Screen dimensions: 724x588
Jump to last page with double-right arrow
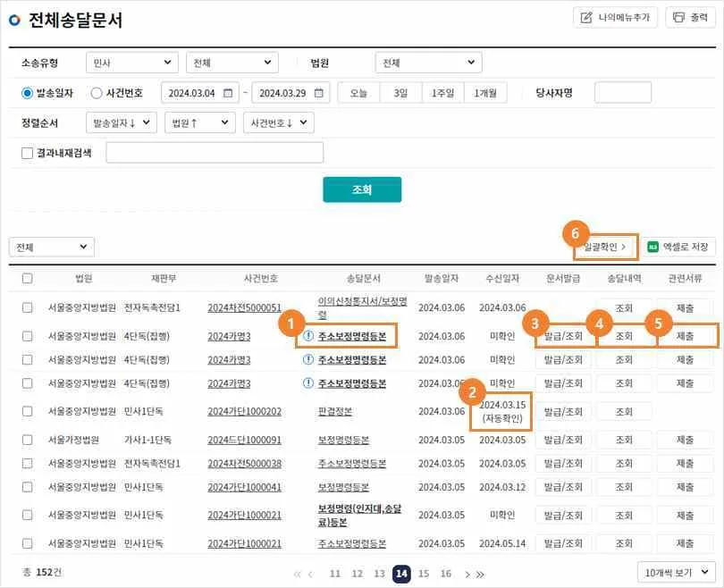click(x=480, y=575)
